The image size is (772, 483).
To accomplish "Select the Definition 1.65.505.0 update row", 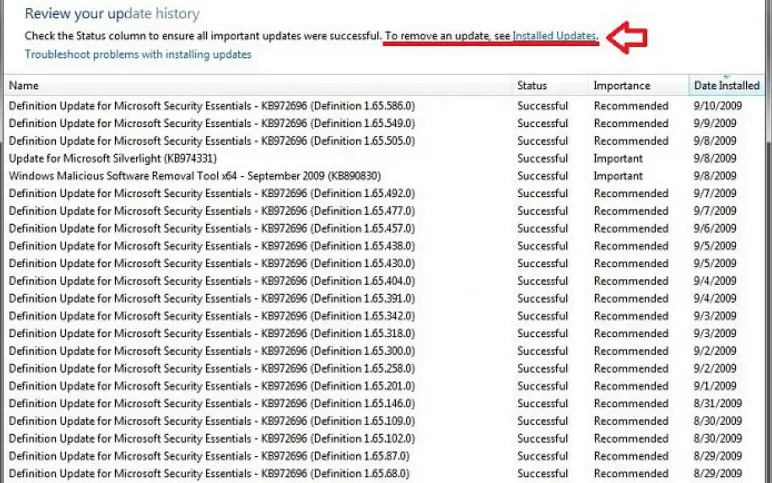I will pos(384,141).
